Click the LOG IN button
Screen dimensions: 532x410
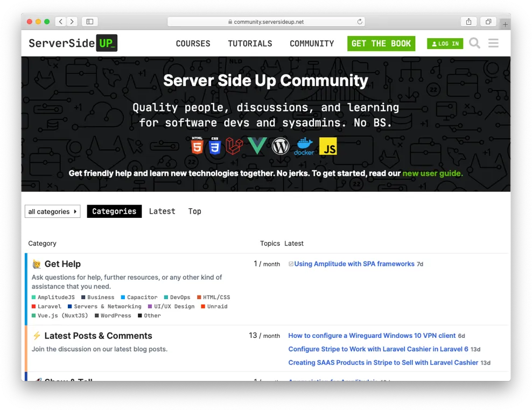[x=445, y=44]
